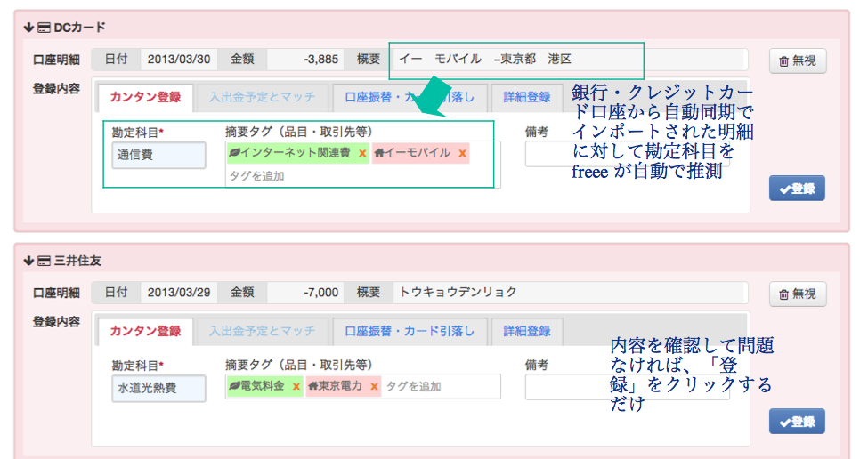Remove the インターネット関連費 tag with its x

coord(362,153)
